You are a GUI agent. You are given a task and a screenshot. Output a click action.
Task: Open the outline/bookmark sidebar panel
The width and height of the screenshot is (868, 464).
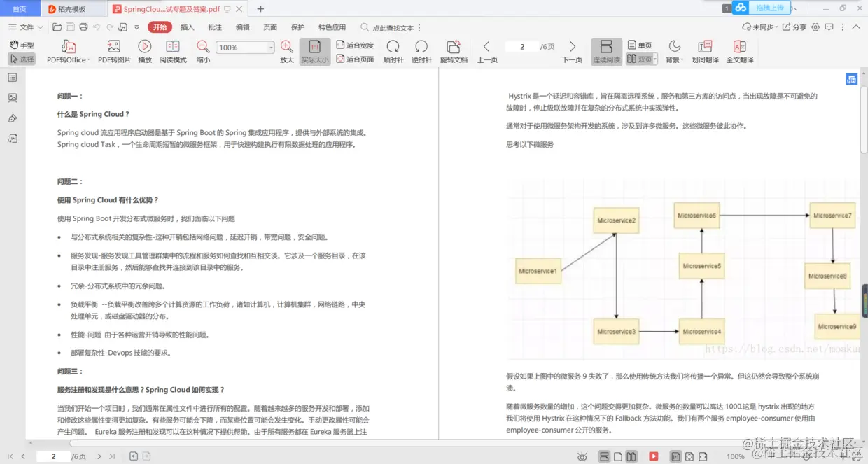tap(13, 78)
